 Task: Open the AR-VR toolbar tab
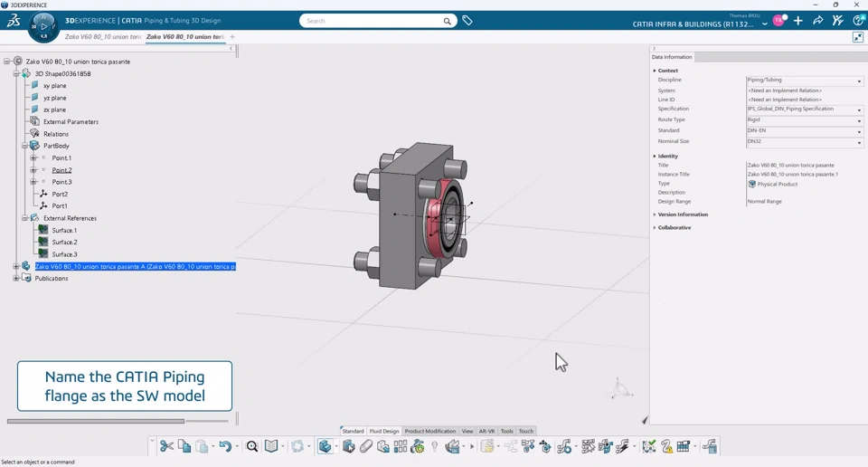(486, 431)
